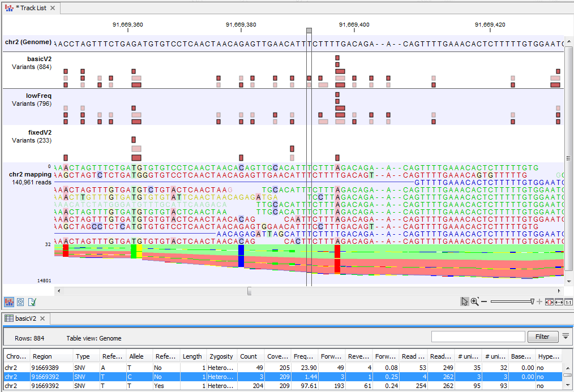574x392 pixels.
Task: Open the history view icon
Action: coord(20,302)
